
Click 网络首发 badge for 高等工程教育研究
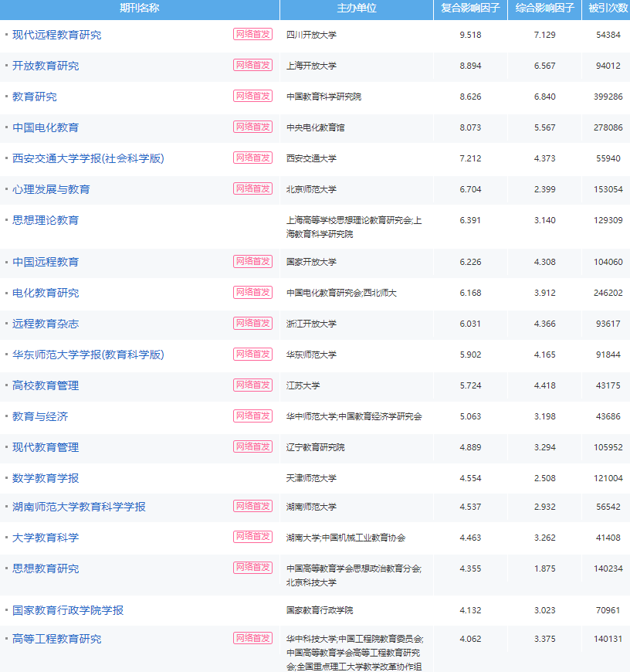coord(253,638)
